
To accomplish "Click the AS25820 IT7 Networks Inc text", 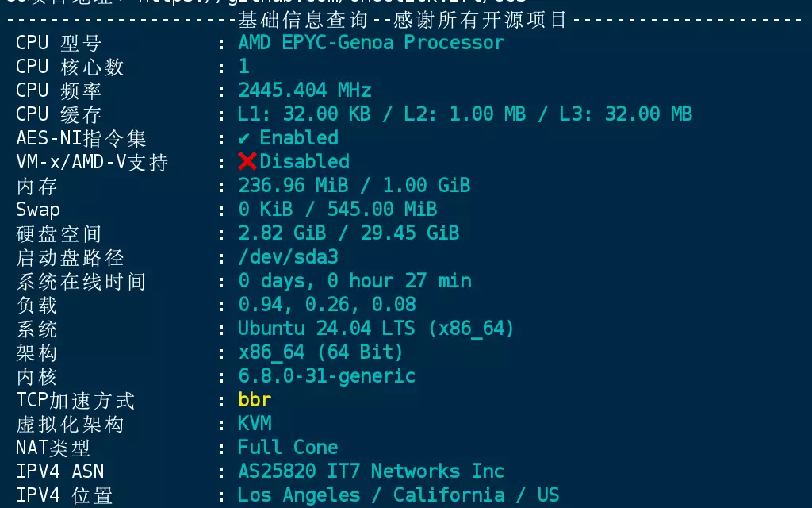I will (x=370, y=471).
